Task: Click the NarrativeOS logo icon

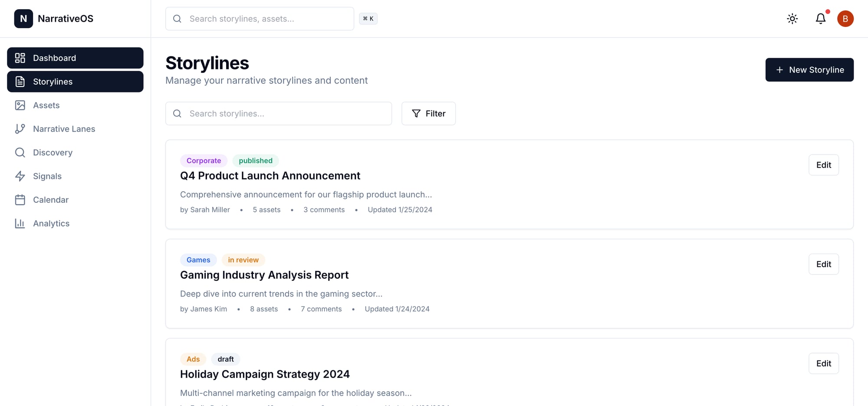Action: (23, 19)
